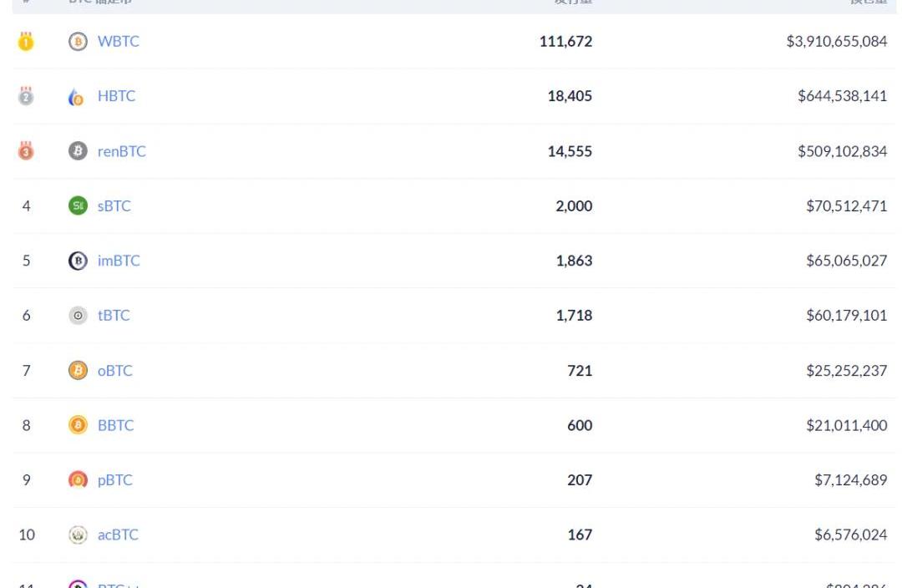The height and width of the screenshot is (588, 902).
Task: Open the imBTC token link
Action: [119, 261]
